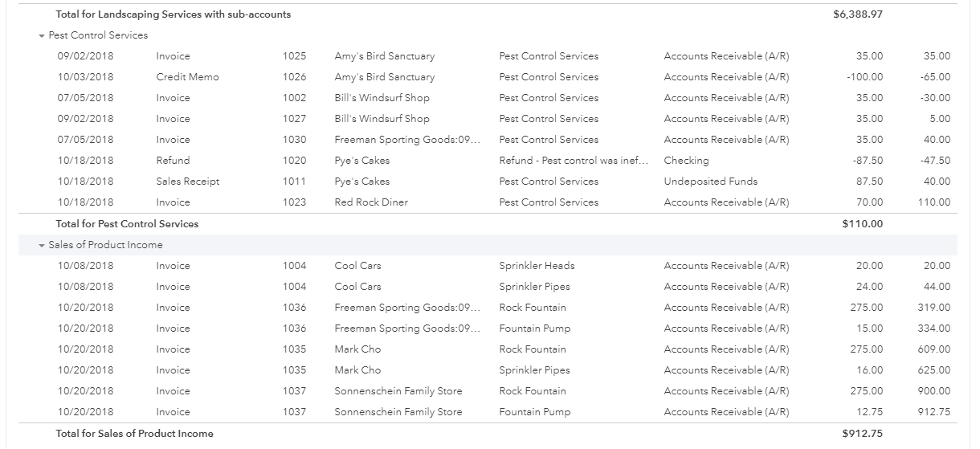Click Freeman Sporting Goods Fountain Pump line
980x449 pixels.
(488, 329)
